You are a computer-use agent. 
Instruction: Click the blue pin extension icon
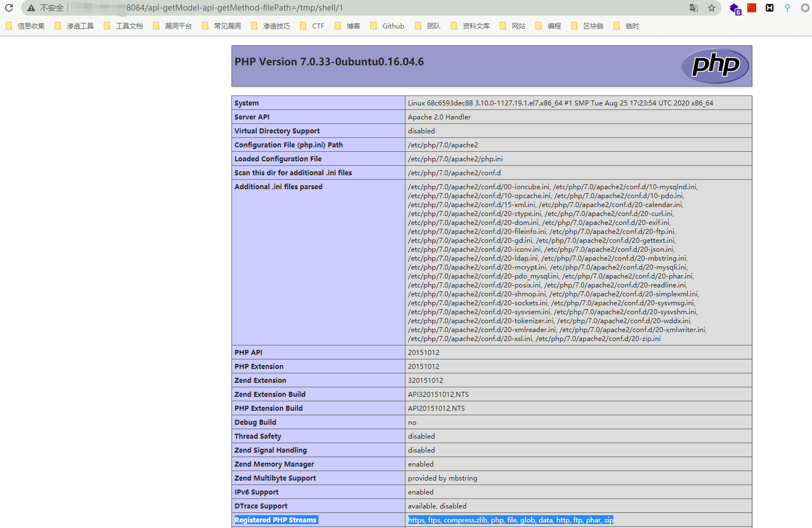click(x=787, y=8)
